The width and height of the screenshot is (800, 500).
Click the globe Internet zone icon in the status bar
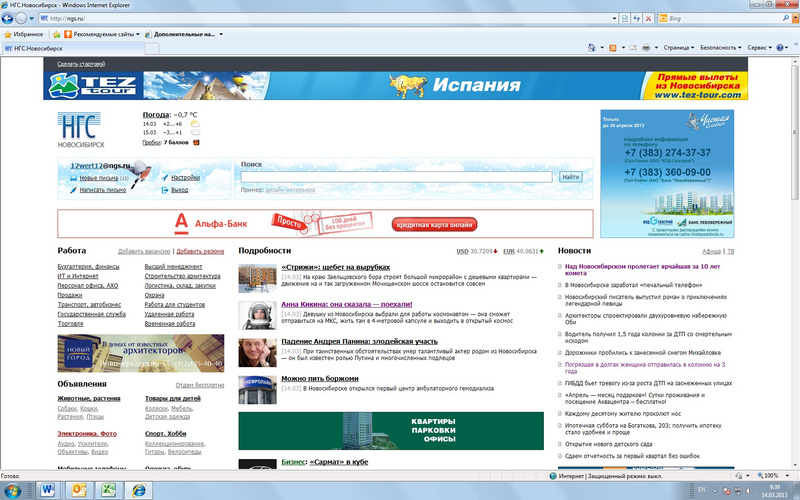553,476
